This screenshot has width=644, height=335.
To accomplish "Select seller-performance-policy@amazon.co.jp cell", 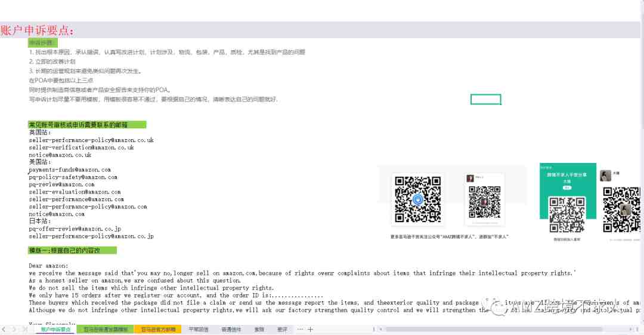I will coord(91,236).
